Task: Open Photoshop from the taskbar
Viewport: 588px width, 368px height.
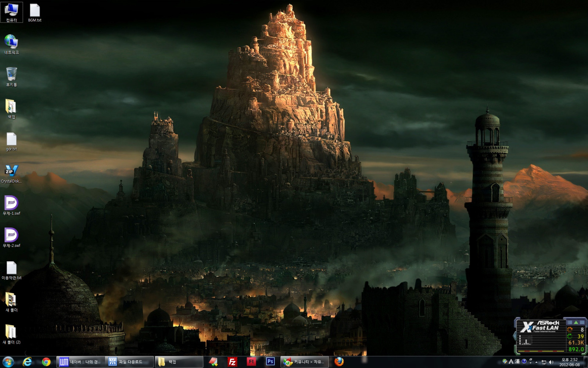Action: (x=270, y=362)
